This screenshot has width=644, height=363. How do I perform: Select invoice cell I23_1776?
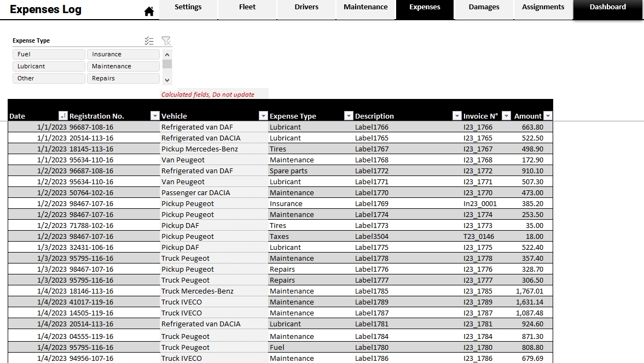pos(487,269)
